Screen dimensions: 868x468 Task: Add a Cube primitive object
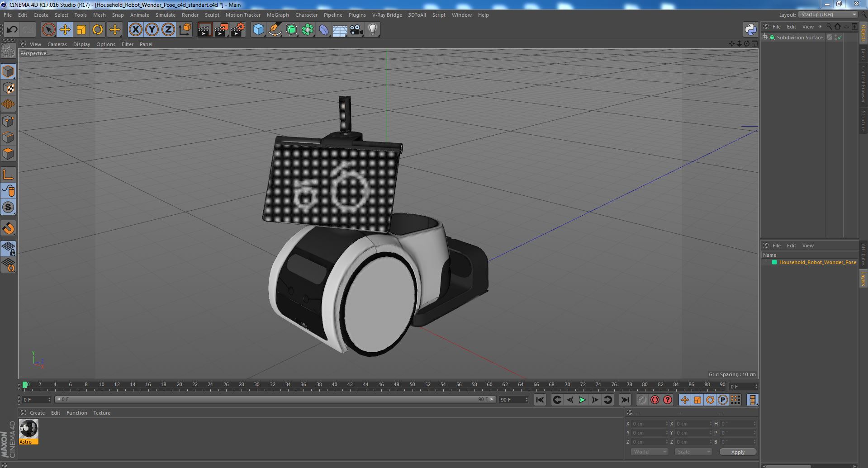[258, 30]
